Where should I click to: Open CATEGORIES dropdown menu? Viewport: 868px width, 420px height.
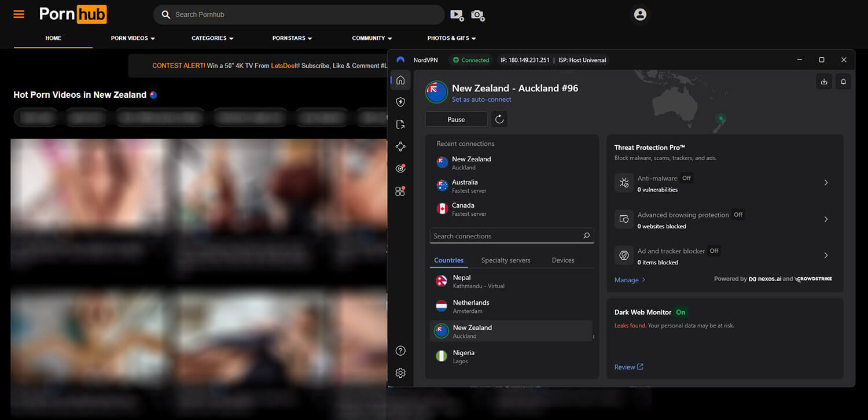[x=212, y=38]
